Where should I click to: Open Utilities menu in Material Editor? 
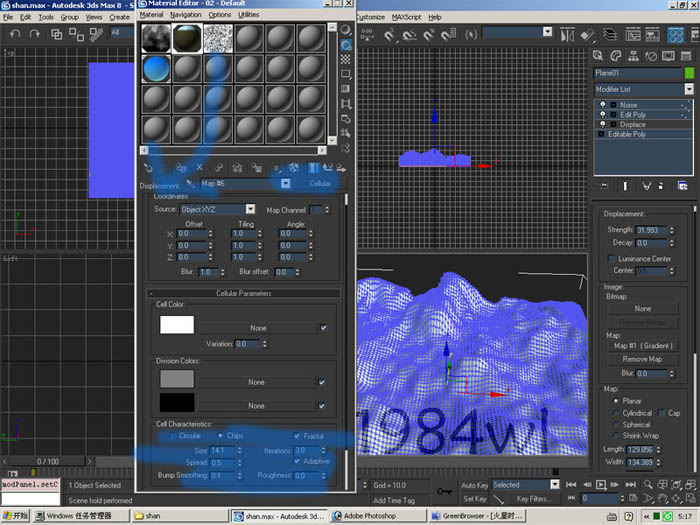point(249,15)
